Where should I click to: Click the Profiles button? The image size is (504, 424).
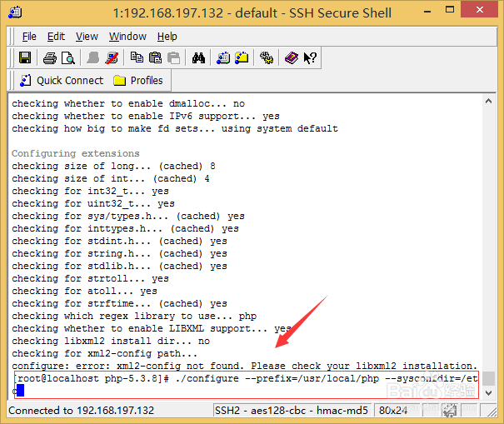(138, 80)
